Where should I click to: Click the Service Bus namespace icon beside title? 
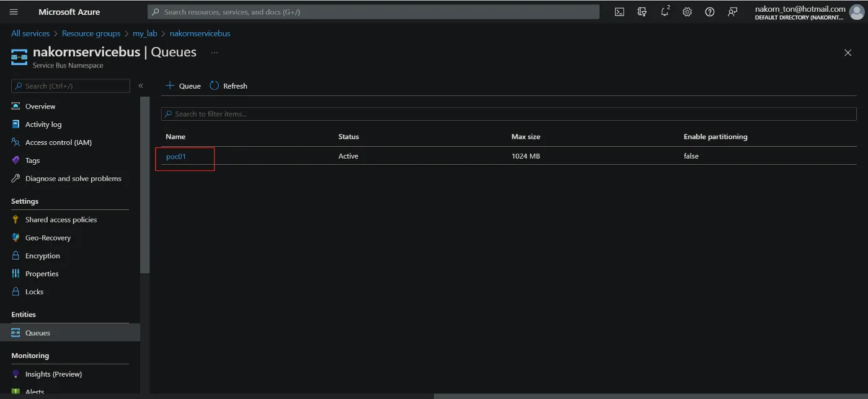tap(19, 57)
